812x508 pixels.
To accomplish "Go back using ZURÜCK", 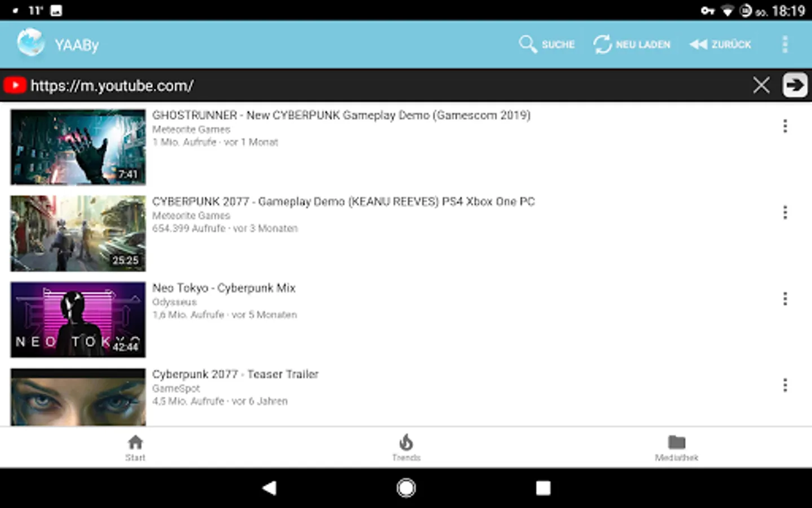I will 720,44.
